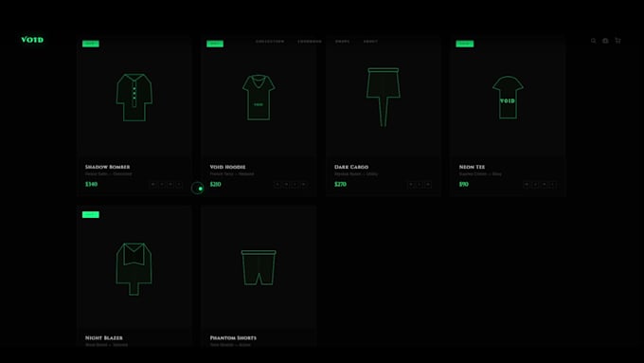The height and width of the screenshot is (363, 644).
Task: Select first size box on Shadow Bomber
Action: [x=153, y=185]
